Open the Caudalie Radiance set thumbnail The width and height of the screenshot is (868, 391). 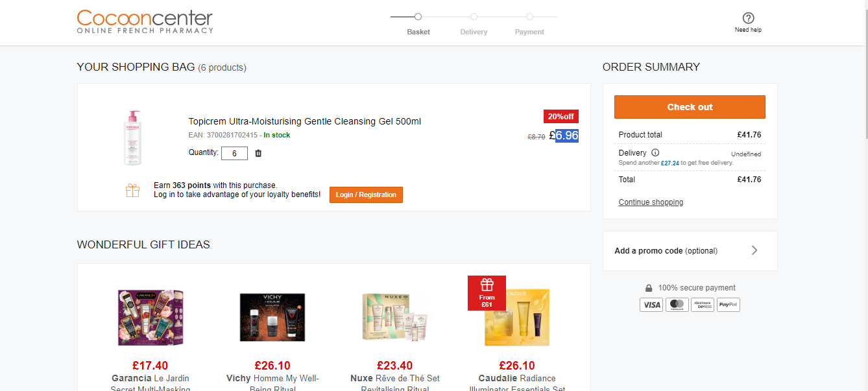(x=517, y=317)
